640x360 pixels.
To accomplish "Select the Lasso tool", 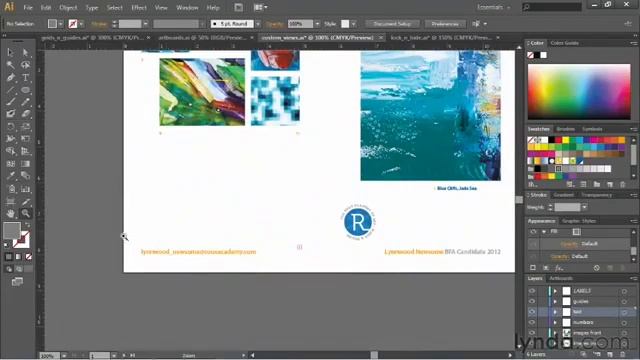I will pos(25,65).
